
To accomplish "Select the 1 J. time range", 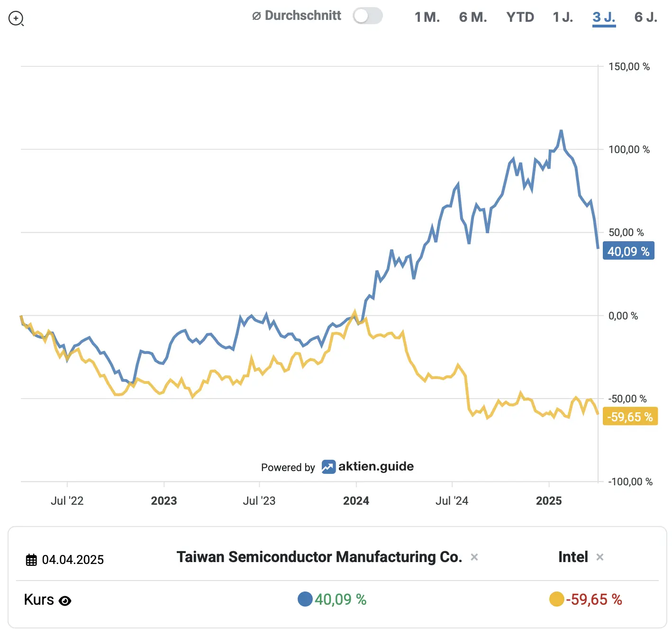I will click(x=563, y=17).
